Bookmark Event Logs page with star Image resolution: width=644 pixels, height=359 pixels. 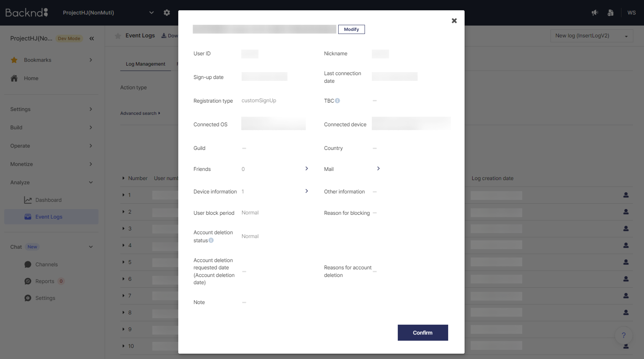tap(118, 36)
